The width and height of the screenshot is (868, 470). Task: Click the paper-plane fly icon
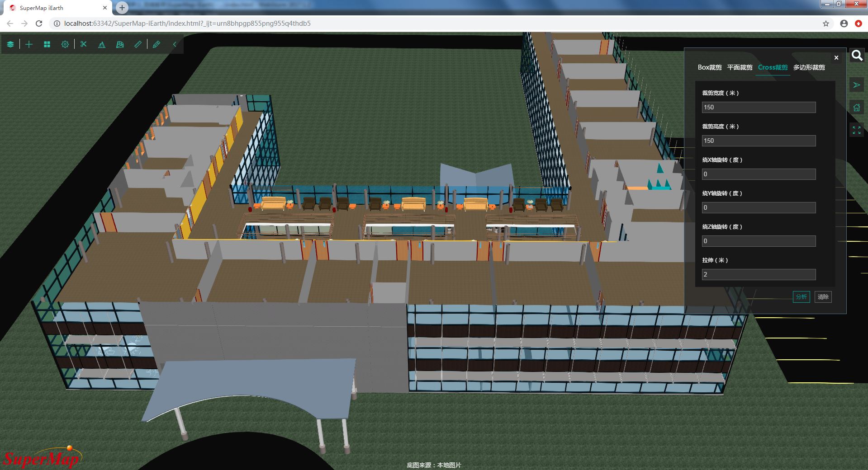(x=857, y=85)
